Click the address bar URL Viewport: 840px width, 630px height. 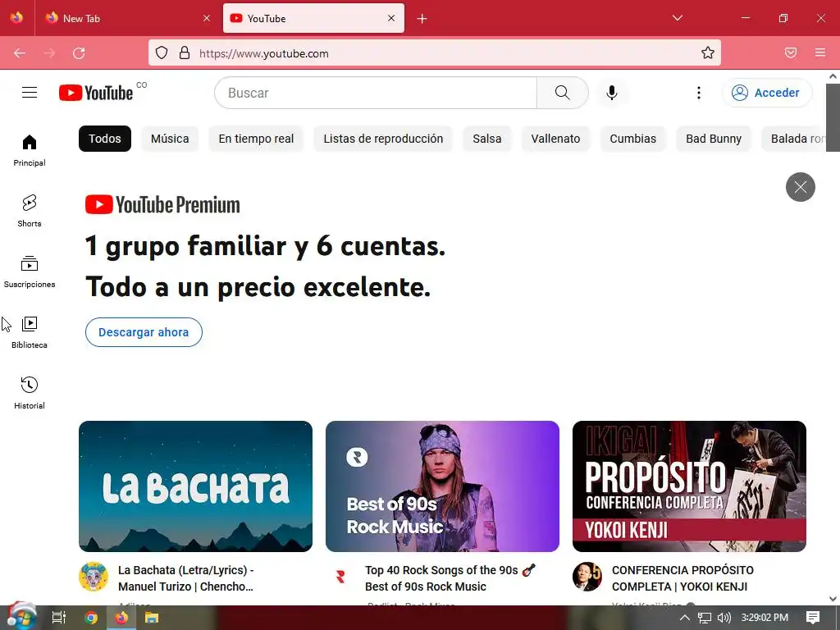[263, 53]
